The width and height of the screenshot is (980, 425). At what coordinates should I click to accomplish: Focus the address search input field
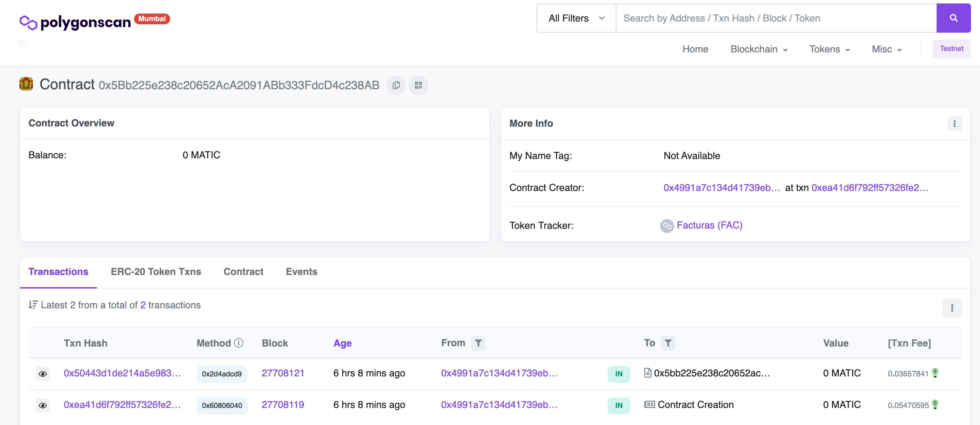point(776,18)
